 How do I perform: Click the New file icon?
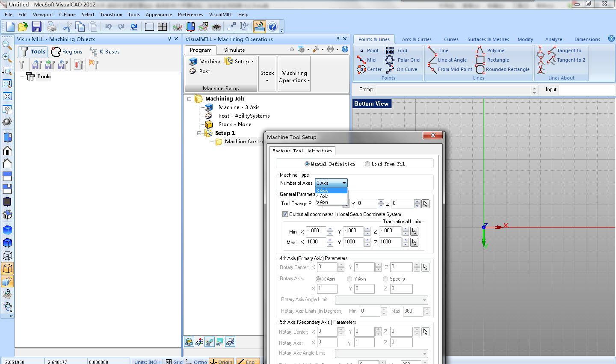pyautogui.click(x=10, y=27)
